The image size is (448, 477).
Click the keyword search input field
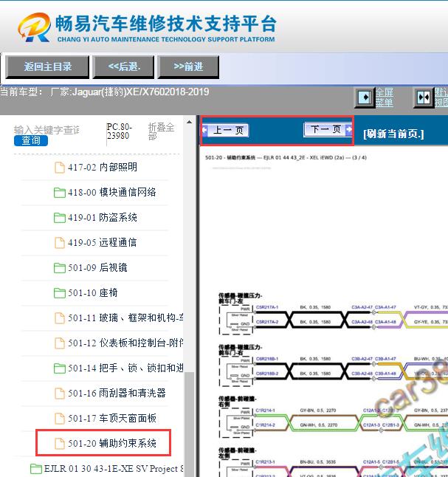[46, 130]
